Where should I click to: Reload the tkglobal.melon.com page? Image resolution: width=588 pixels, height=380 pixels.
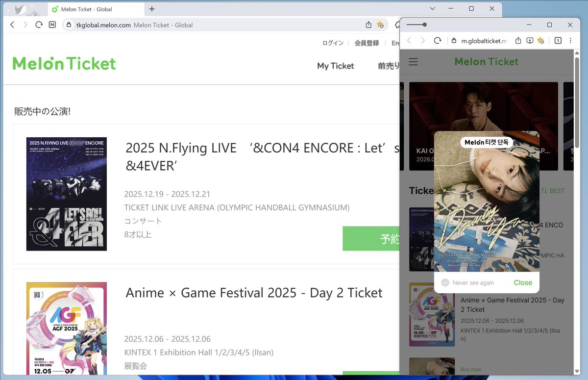(39, 25)
